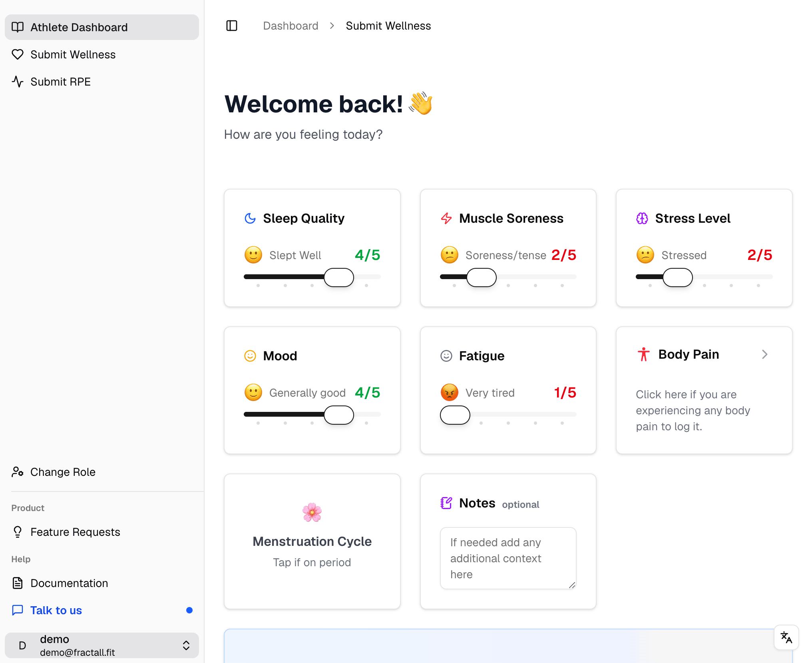The image size is (812, 663).
Task: Click the flower icon on Menstruation Cycle
Action: click(x=312, y=513)
